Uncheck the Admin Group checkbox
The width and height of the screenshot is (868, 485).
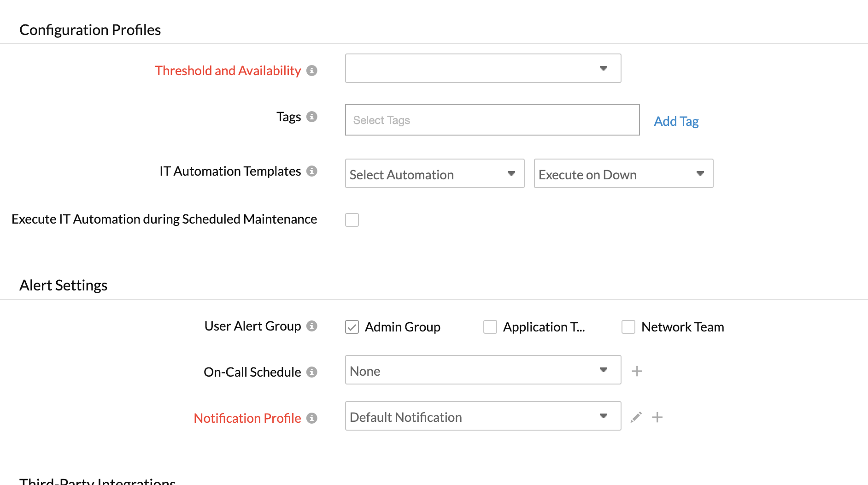352,327
